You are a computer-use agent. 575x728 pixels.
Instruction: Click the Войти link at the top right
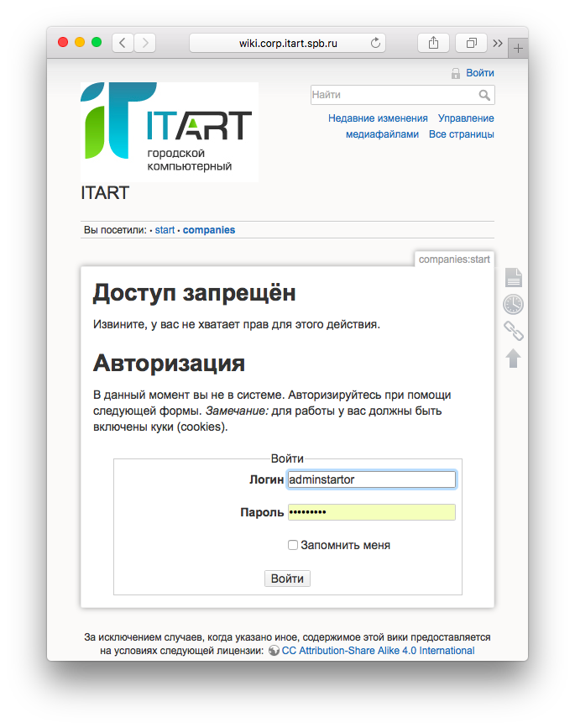coord(480,73)
